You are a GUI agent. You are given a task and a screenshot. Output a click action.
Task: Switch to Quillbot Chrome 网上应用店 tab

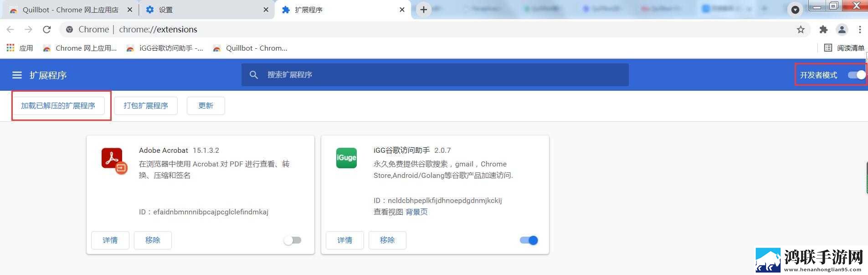(x=71, y=10)
